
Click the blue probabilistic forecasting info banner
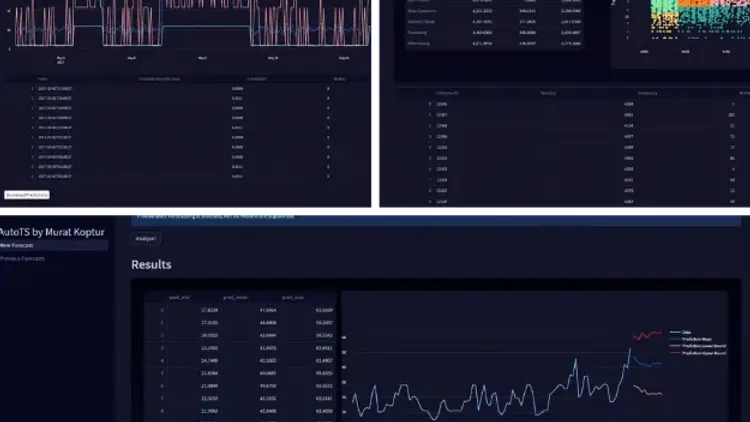436,220
